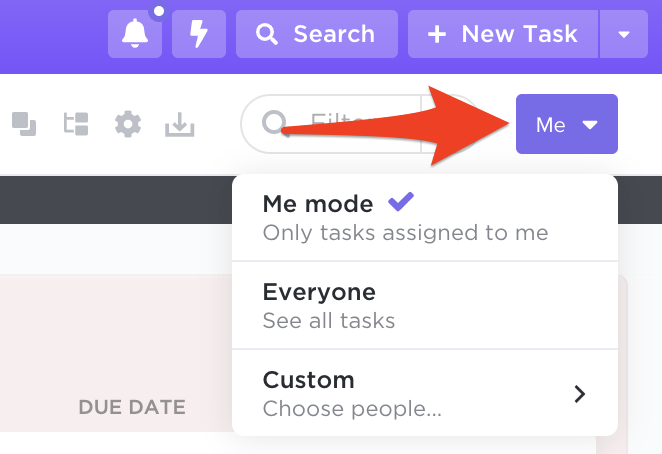Image resolution: width=662 pixels, height=454 pixels.
Task: Click the magnifier icon in the filter field
Action: (274, 124)
